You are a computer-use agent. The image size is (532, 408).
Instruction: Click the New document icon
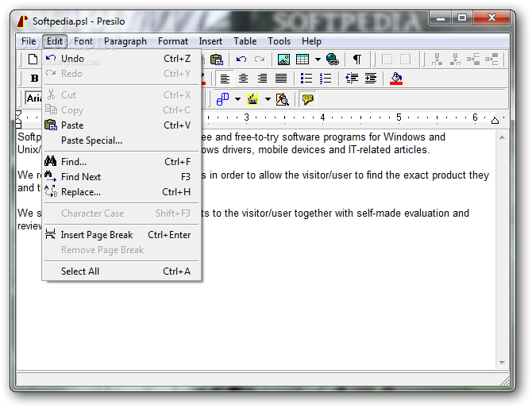(x=33, y=60)
